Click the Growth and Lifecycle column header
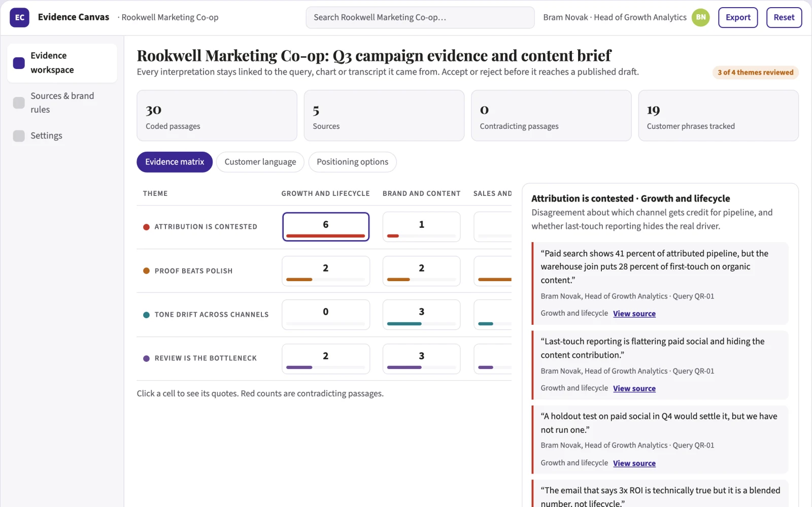This screenshot has height=507, width=812. click(326, 193)
